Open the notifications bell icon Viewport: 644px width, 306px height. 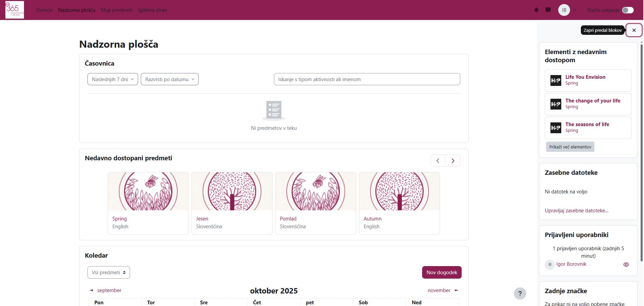(x=536, y=10)
